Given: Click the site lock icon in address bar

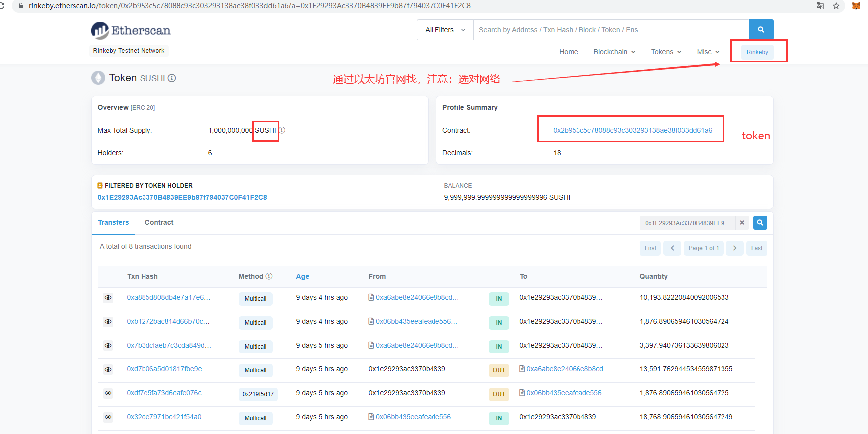Looking at the screenshot, I should [x=21, y=6].
